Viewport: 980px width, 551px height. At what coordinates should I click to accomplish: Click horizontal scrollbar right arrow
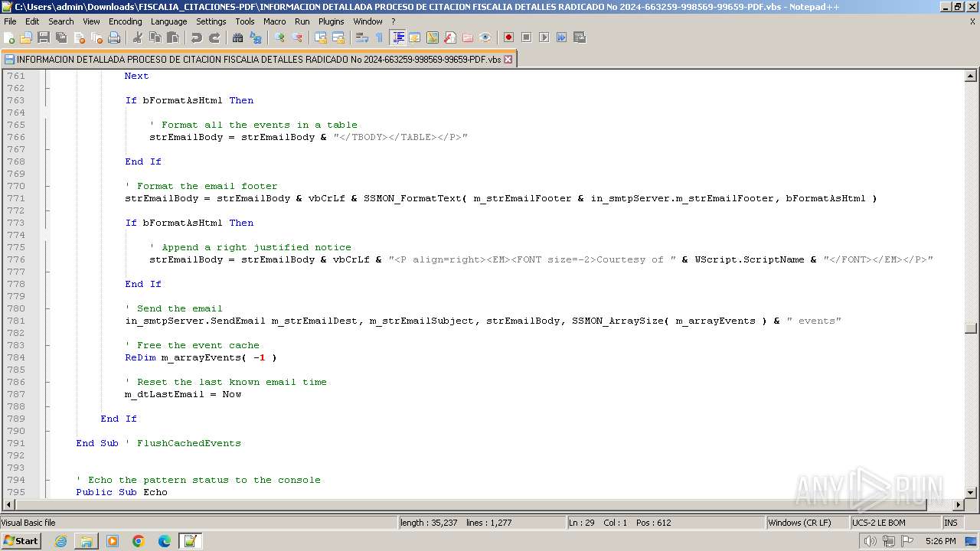coord(958,505)
